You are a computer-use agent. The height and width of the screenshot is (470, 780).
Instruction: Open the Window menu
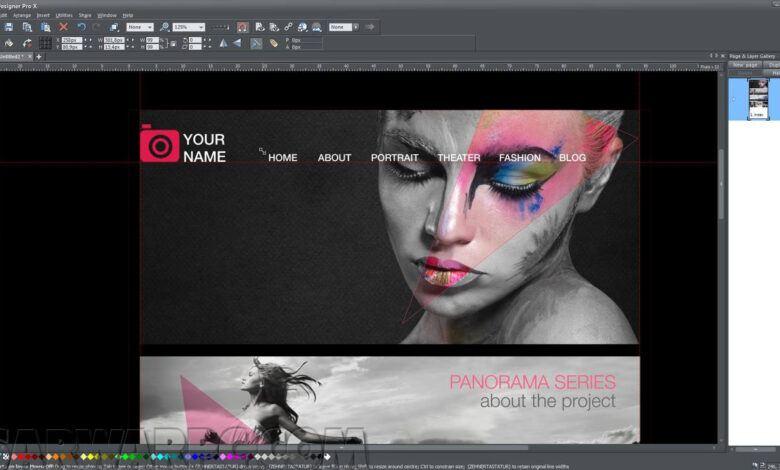(106, 15)
